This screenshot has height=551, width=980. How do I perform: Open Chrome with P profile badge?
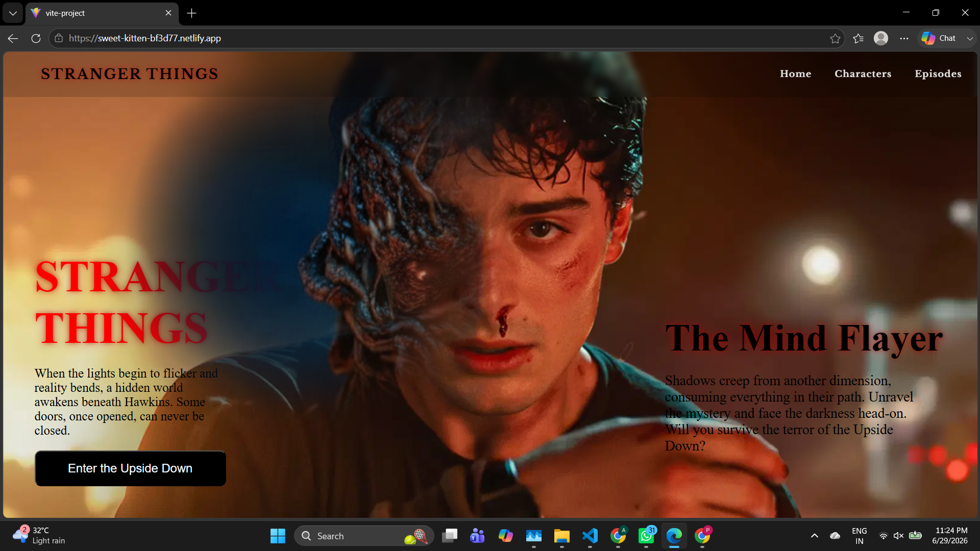click(x=702, y=536)
